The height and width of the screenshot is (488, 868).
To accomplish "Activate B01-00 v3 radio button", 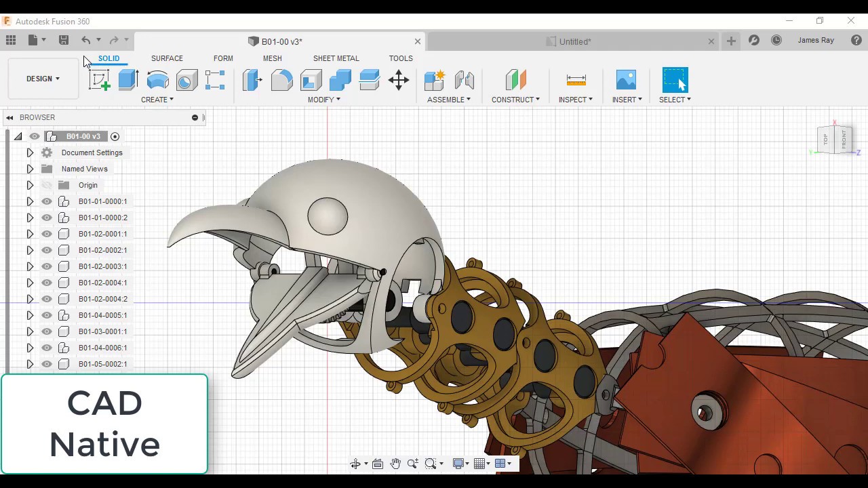I will point(115,136).
